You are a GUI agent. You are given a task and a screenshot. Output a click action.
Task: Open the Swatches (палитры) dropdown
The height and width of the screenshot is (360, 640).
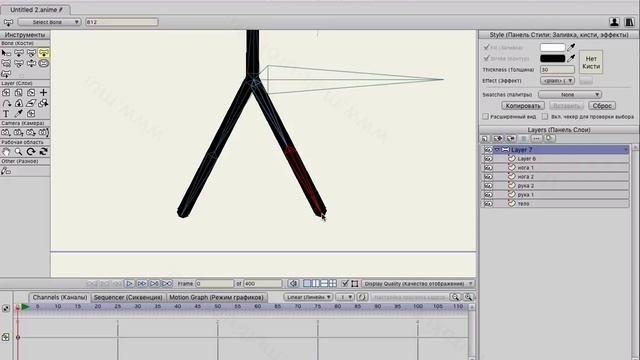coord(570,95)
